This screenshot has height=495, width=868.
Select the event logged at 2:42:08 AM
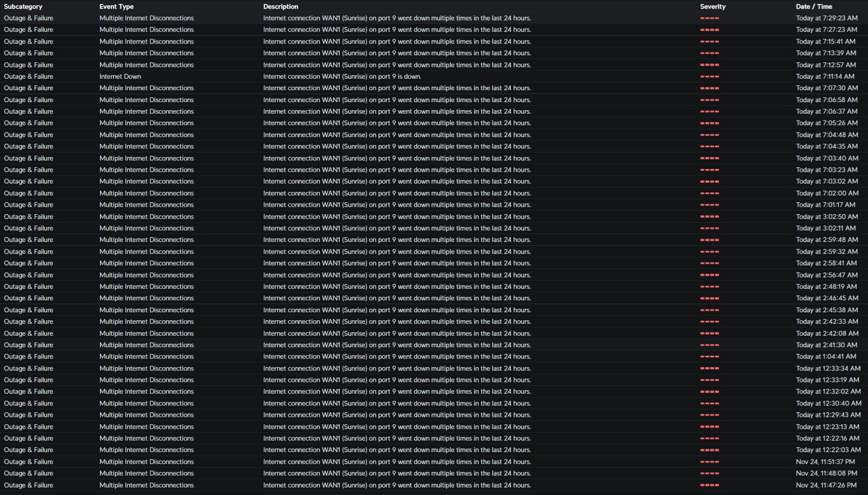click(827, 333)
